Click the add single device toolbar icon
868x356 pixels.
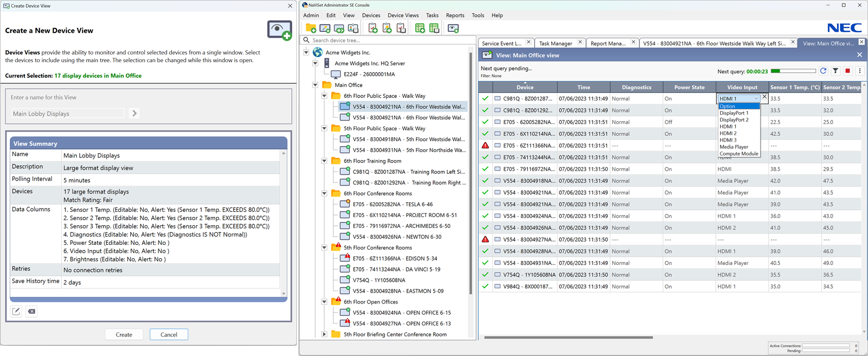tap(325, 28)
